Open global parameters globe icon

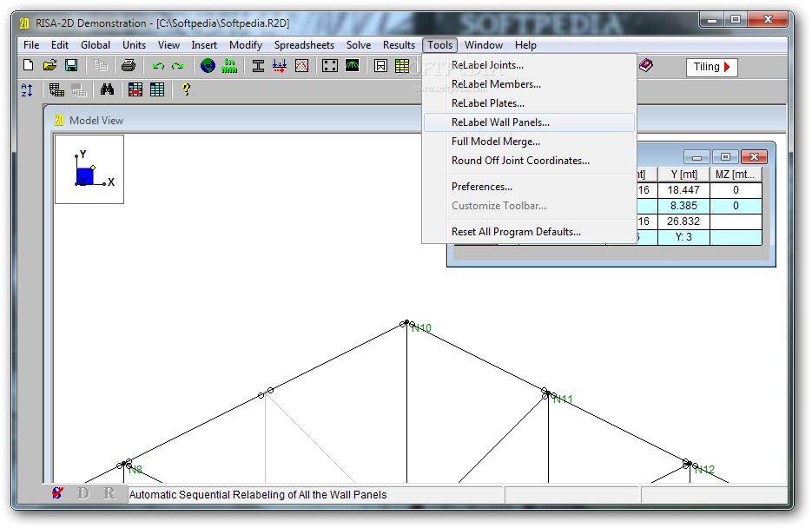[208, 66]
